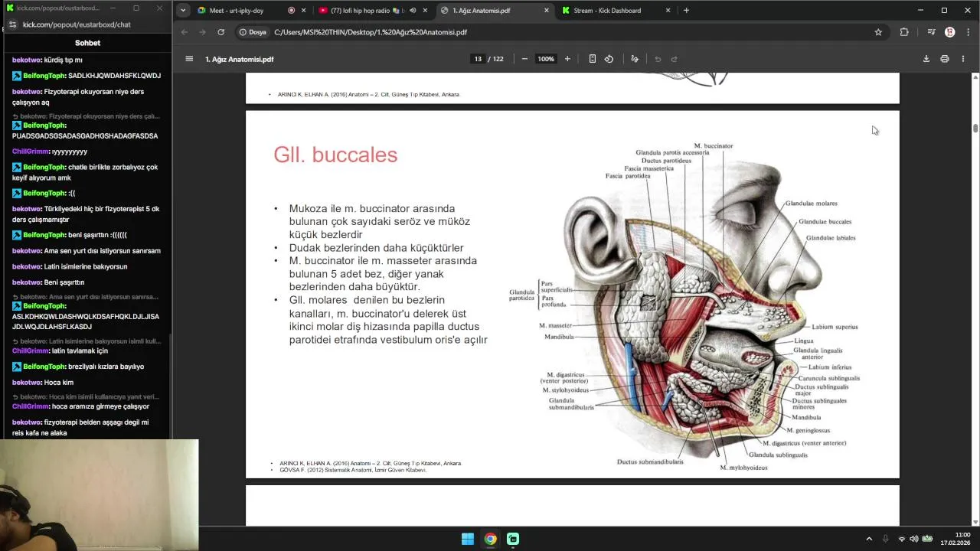This screenshot has width=980, height=551.
Task: Click the fit to page icon
Action: pyautogui.click(x=592, y=59)
